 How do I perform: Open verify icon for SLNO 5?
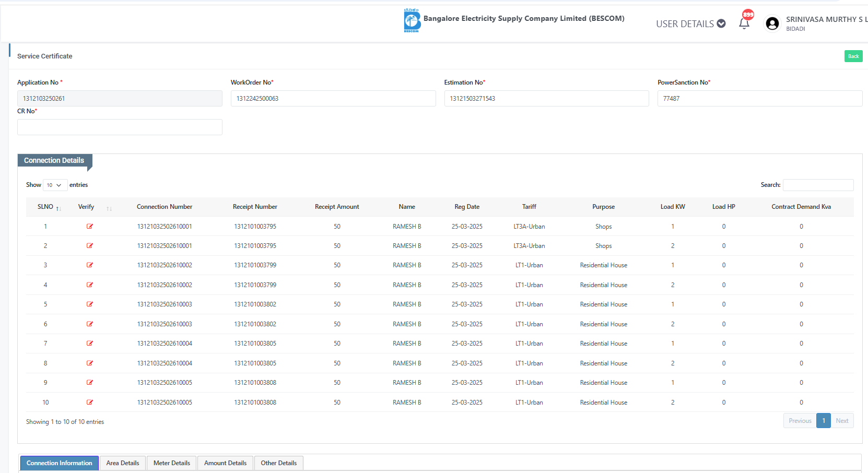coord(90,304)
